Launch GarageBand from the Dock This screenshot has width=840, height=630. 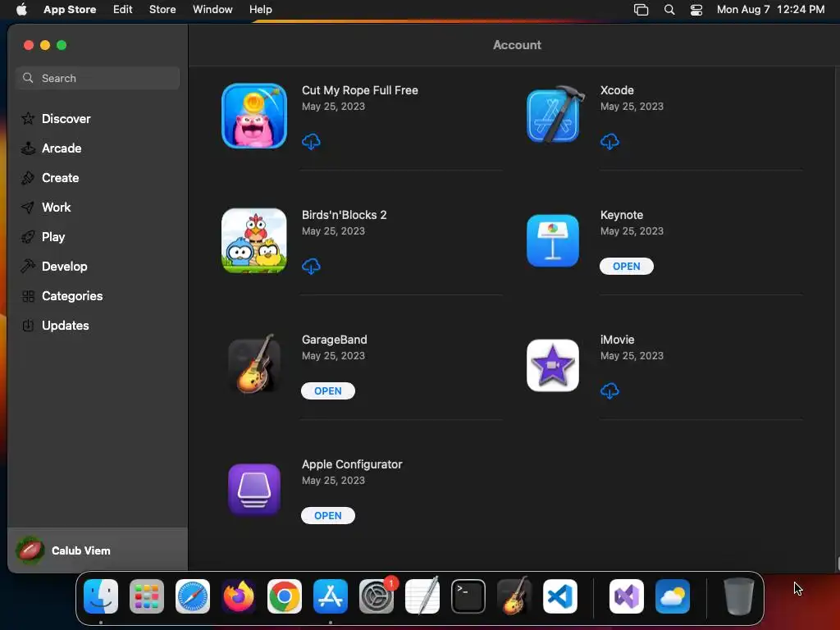click(x=514, y=596)
